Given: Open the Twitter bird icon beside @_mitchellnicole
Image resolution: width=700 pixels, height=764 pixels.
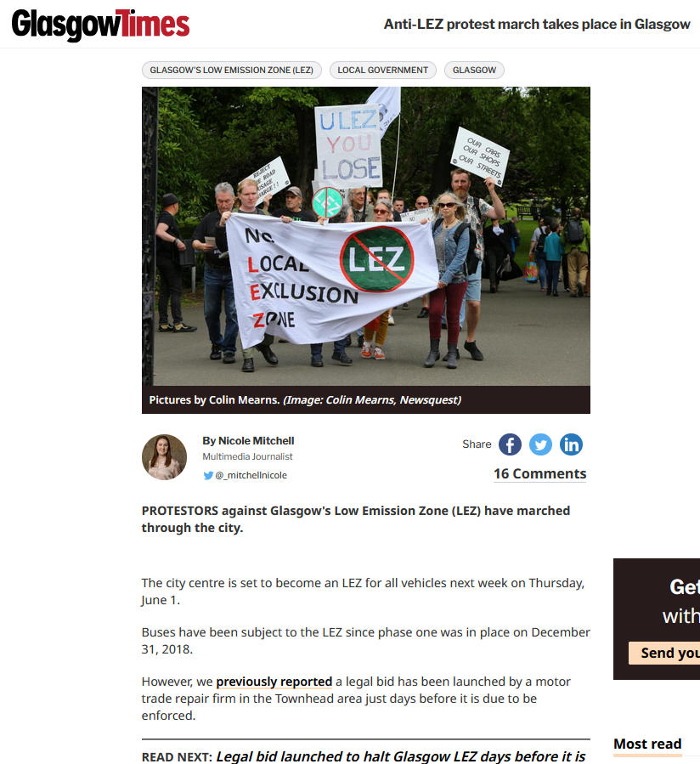Looking at the screenshot, I should (x=208, y=475).
